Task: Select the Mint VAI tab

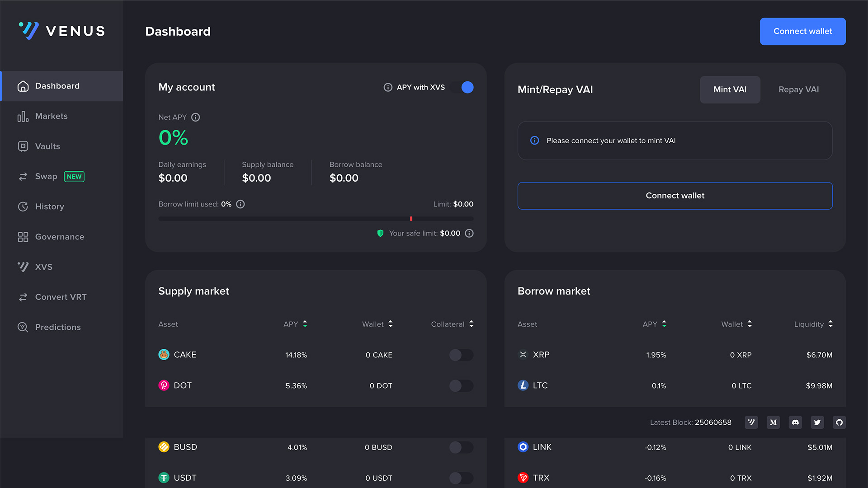Action: 730,89
